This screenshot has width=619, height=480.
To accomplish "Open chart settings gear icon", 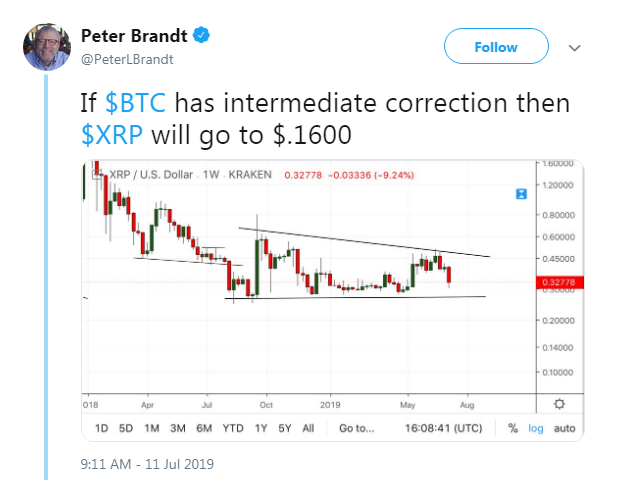I will pos(559,403).
